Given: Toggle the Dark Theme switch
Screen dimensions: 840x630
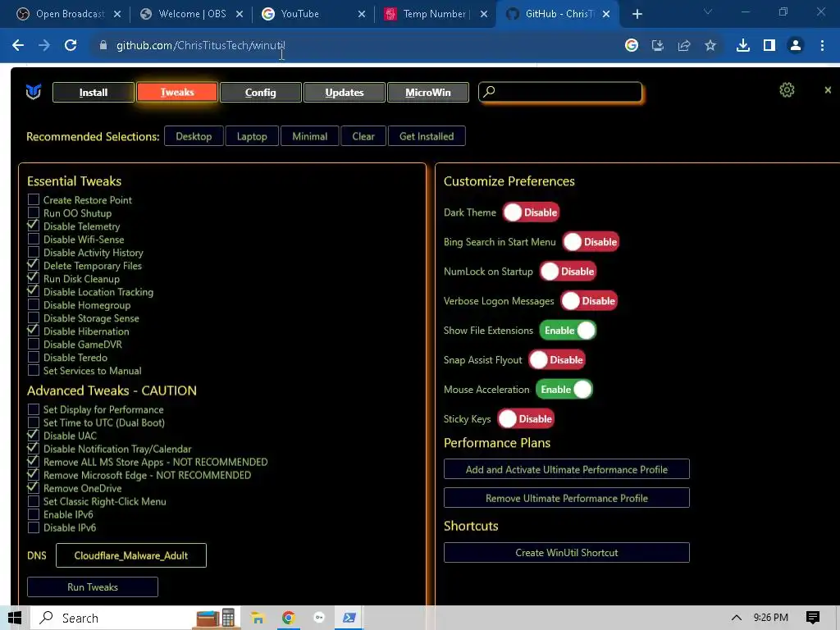Looking at the screenshot, I should [531, 212].
